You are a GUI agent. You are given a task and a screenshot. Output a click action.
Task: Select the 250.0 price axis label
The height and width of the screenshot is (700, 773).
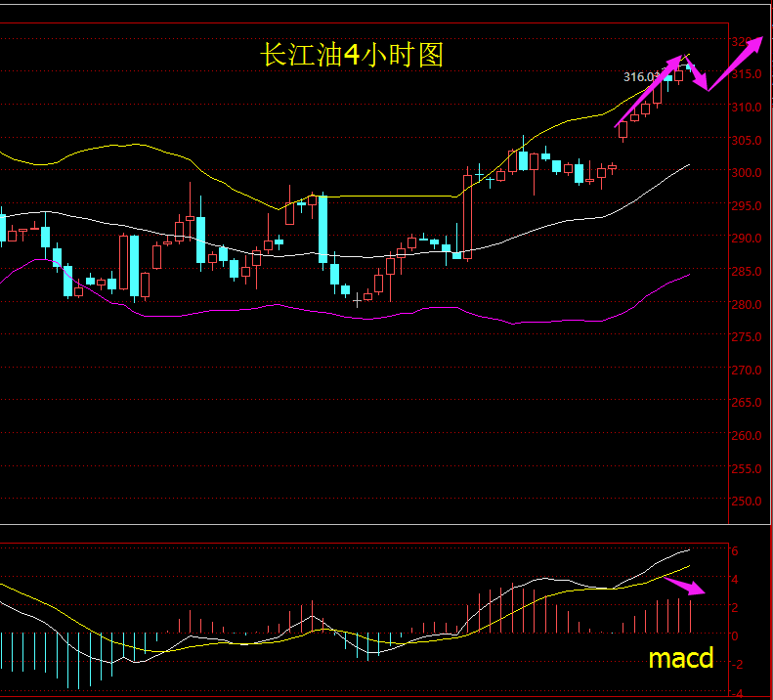pyautogui.click(x=748, y=502)
